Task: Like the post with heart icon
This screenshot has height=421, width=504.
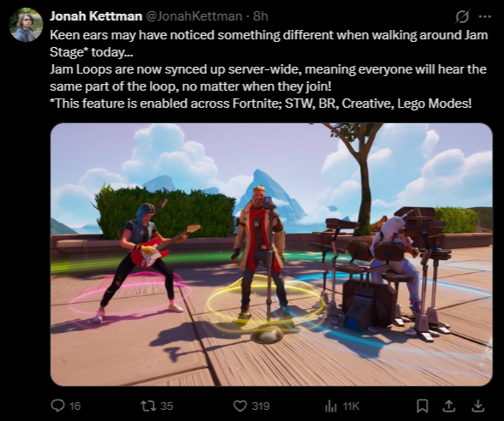Action: tap(240, 406)
